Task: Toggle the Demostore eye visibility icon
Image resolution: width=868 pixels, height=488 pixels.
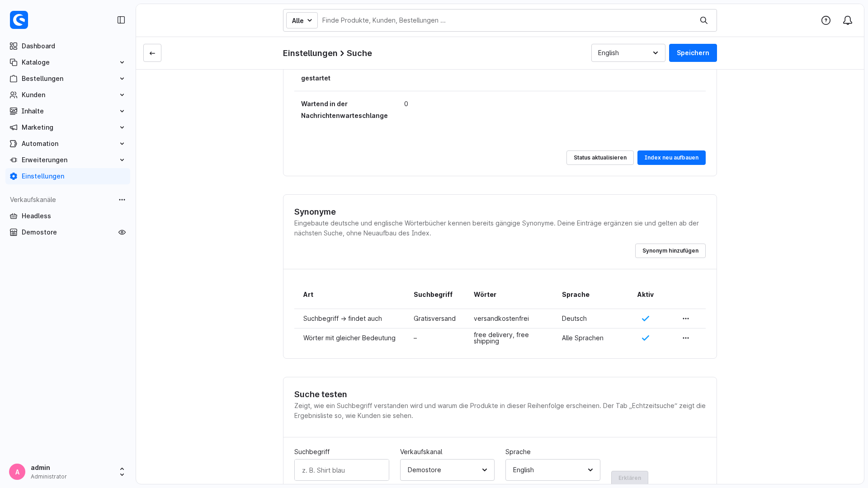Action: (122, 232)
